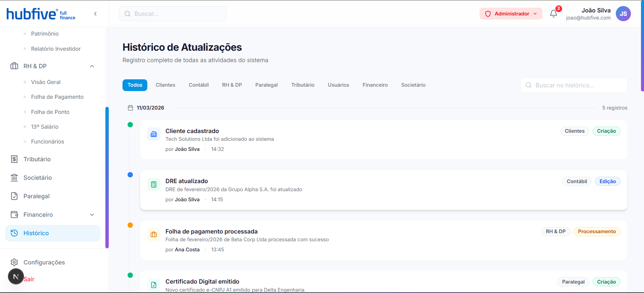Click green timeline dot for Cliente cadastrado
Screen dimensions: 644x293
[130, 125]
